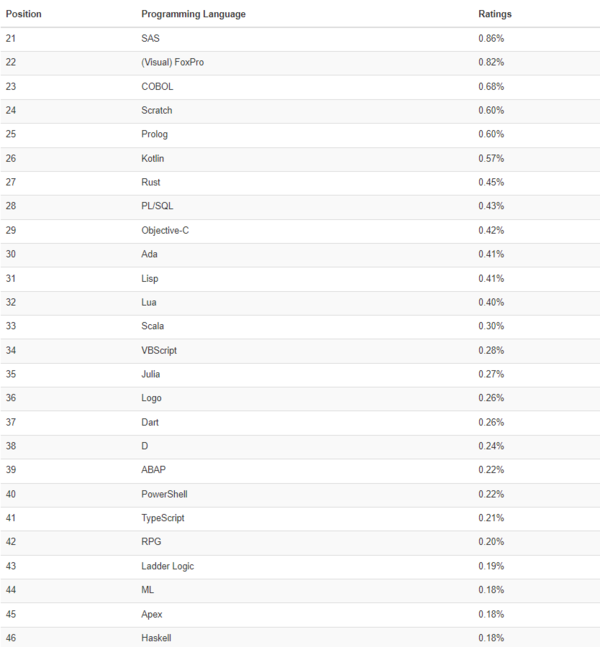600x647 pixels.
Task: Click the Objective-C language name
Action: [x=165, y=230]
